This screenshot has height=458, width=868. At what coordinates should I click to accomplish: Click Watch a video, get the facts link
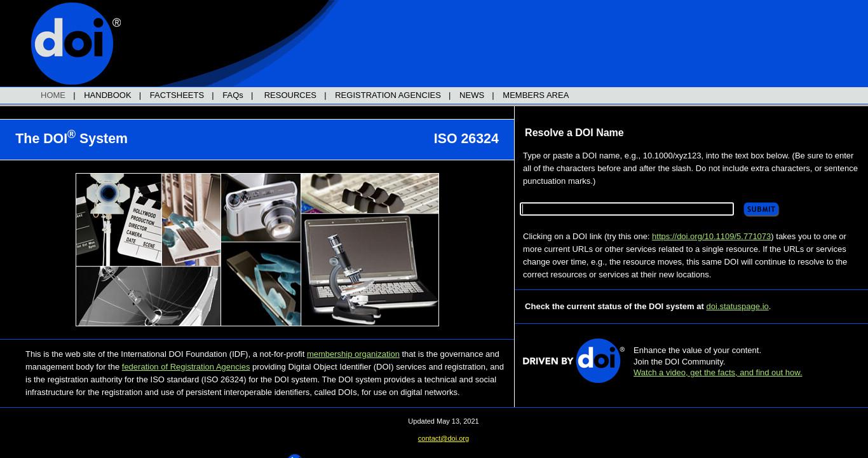(717, 373)
